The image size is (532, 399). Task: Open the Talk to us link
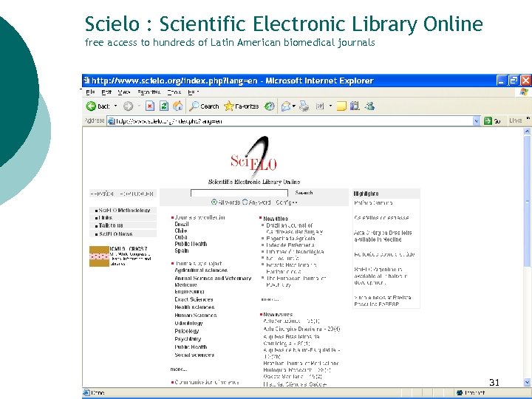pos(111,225)
